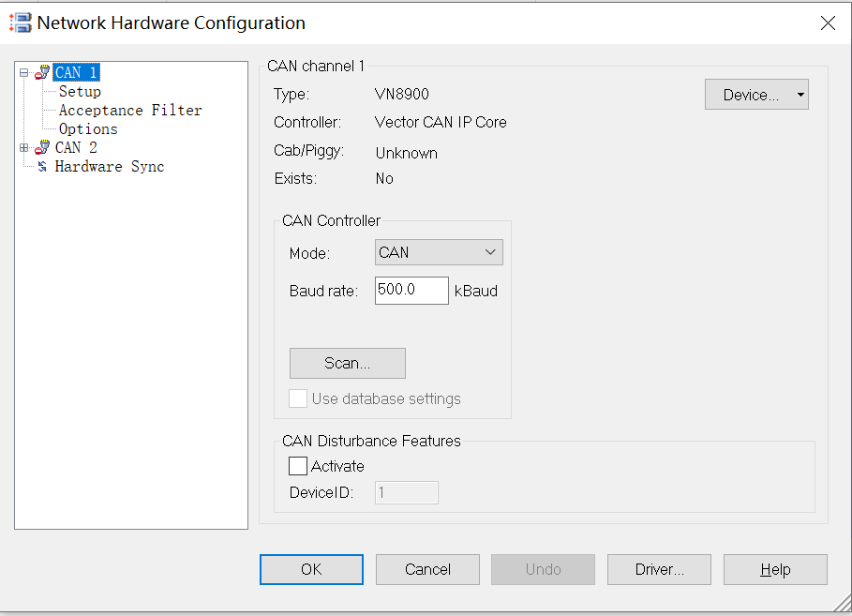Select Setup in the tree

(80, 91)
